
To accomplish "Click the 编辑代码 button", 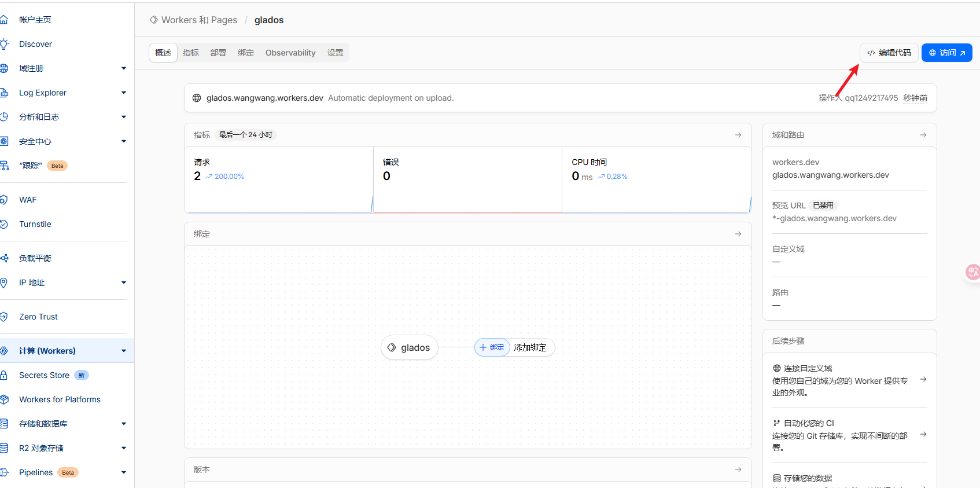I will click(889, 53).
